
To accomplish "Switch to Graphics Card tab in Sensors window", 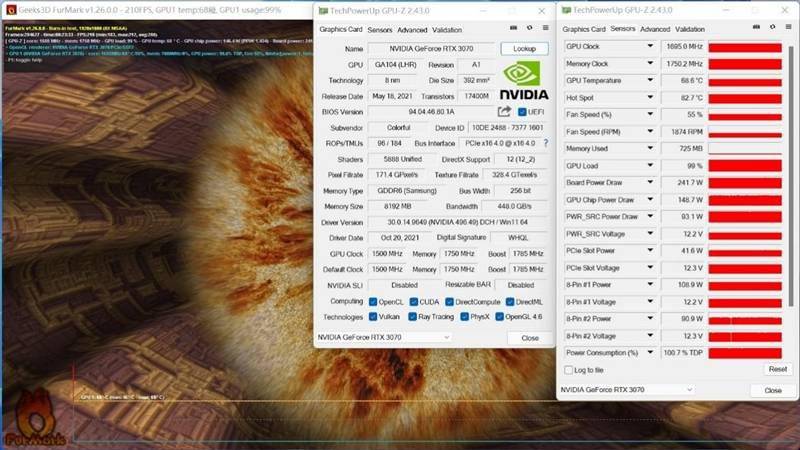I will click(x=584, y=29).
